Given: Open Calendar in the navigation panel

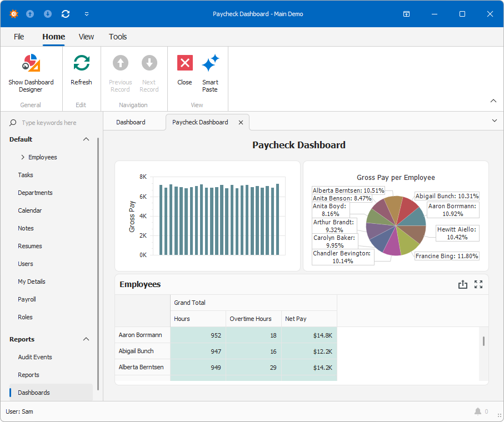Looking at the screenshot, I should coord(29,210).
